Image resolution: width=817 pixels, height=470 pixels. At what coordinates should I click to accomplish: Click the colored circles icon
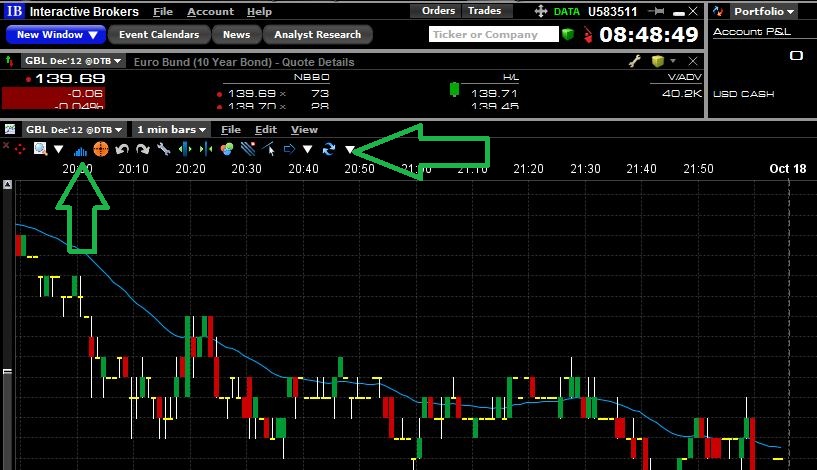tap(227, 150)
